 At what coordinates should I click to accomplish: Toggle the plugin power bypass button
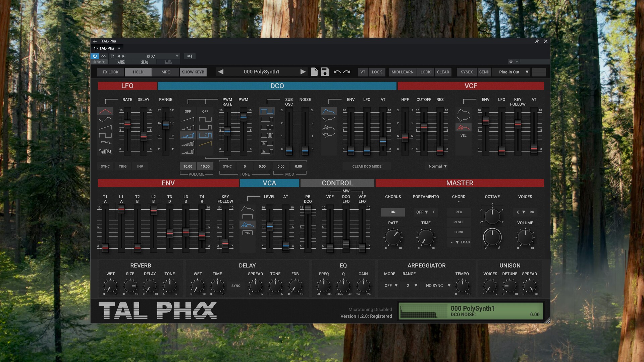pyautogui.click(x=95, y=56)
